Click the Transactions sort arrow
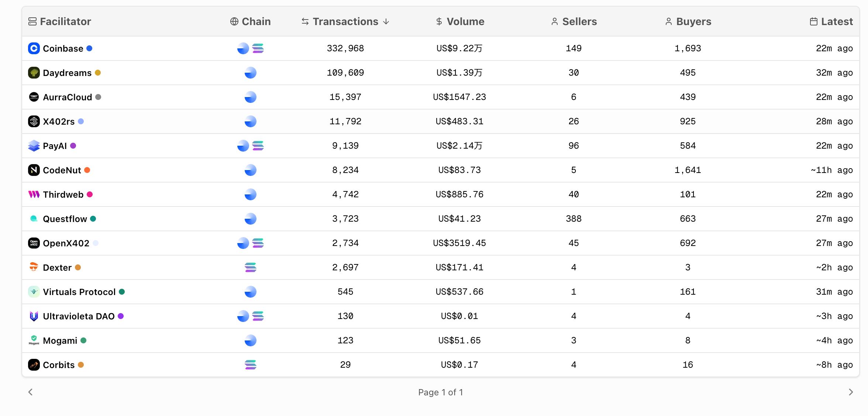Screen dimensions: 868x416 386,22
